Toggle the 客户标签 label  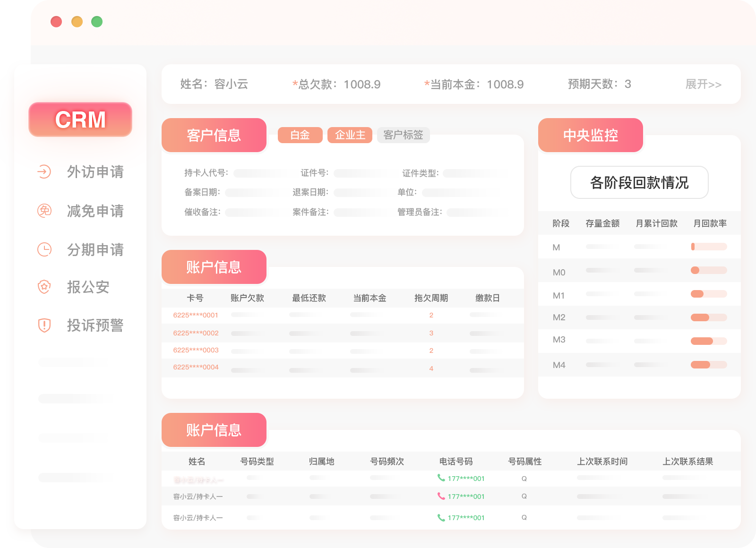coord(403,135)
